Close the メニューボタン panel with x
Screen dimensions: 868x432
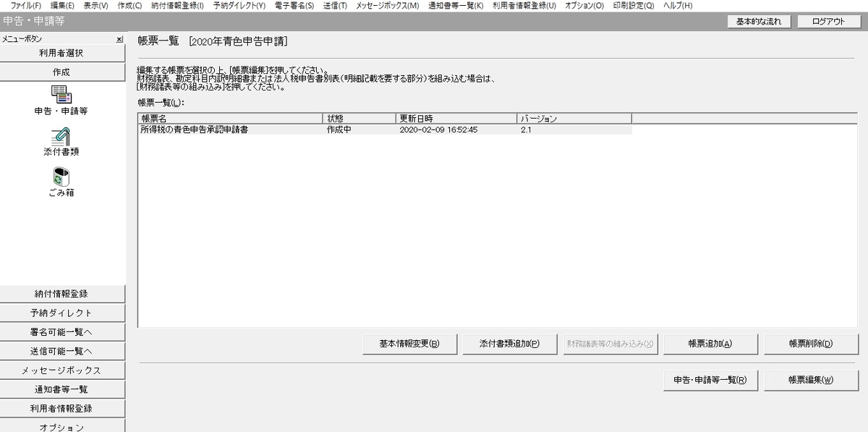119,39
